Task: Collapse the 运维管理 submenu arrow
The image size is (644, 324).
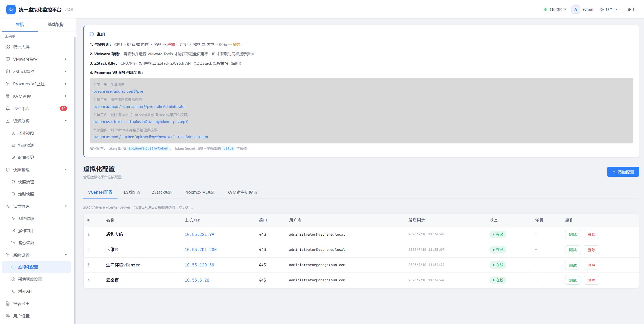Action: [x=66, y=206]
